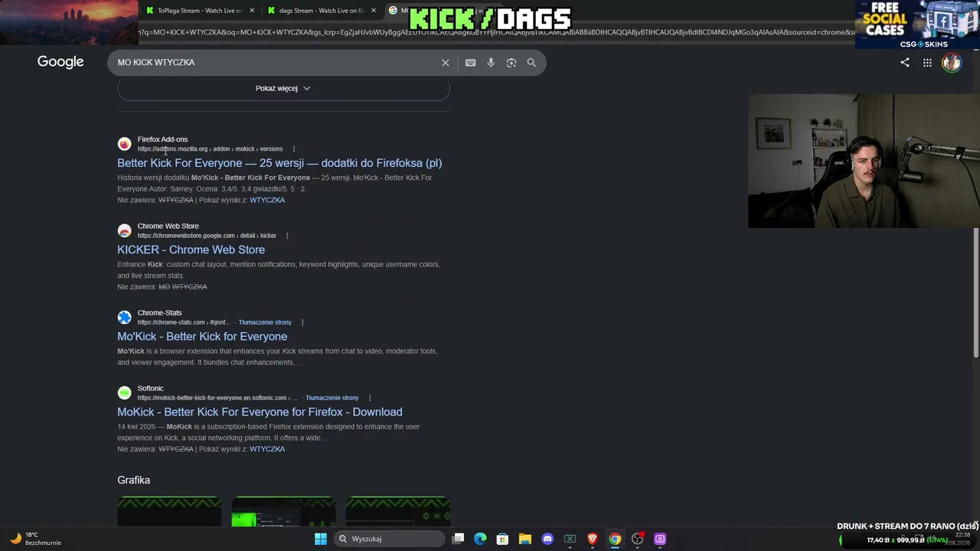Screen dimensions: 980x551
Task: Click WTYCZKA link under Firefox Add-ons result
Action: coord(267,201)
